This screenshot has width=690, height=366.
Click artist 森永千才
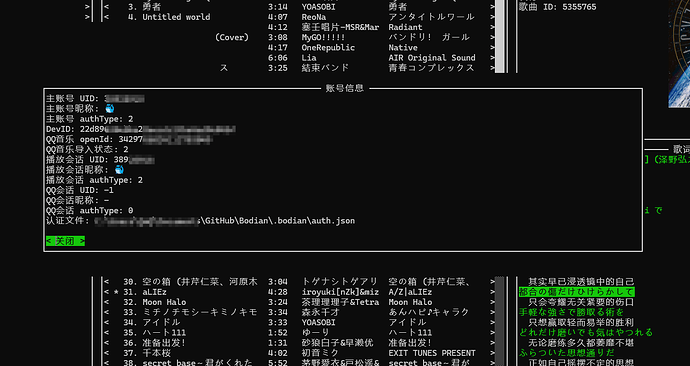pyautogui.click(x=321, y=312)
